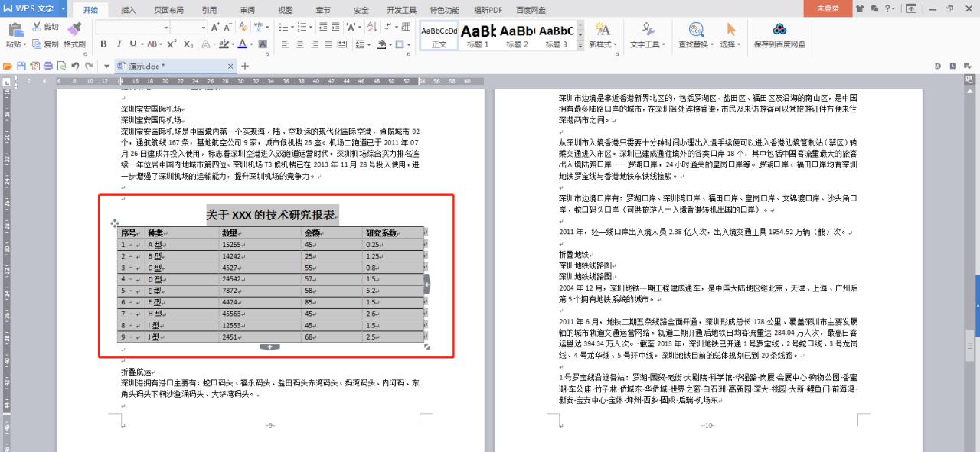Open the skin (shirt) icon in title bar

859,8
